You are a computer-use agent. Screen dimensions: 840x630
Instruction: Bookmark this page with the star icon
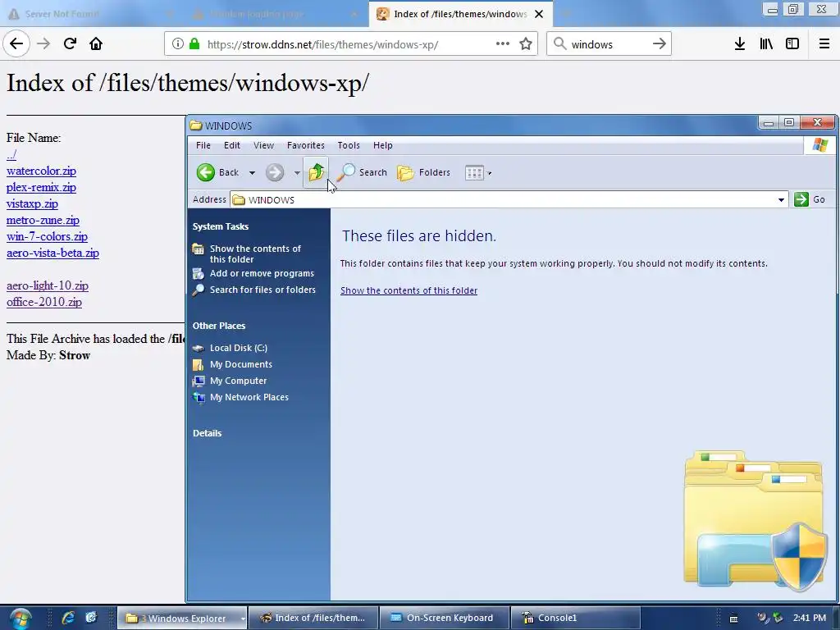click(526, 44)
